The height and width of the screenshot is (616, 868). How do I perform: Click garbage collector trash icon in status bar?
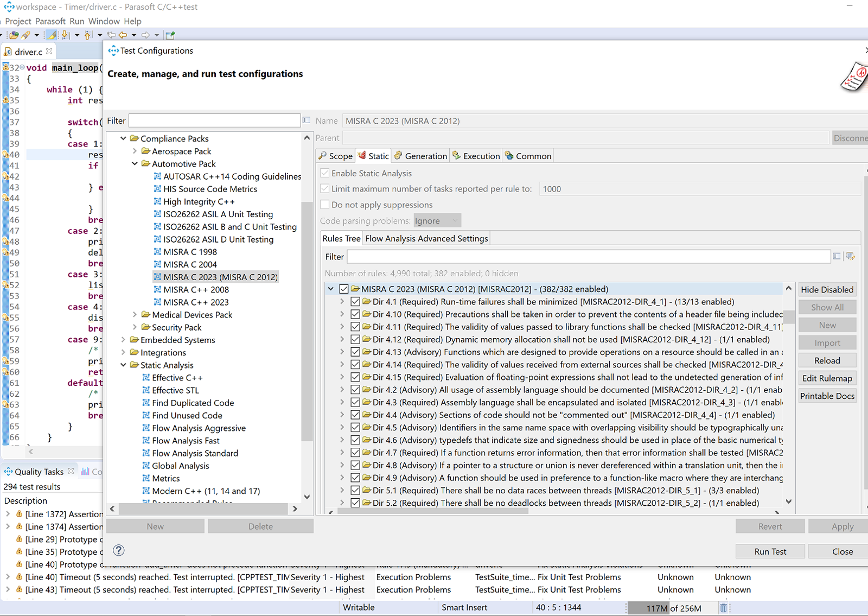(x=723, y=608)
